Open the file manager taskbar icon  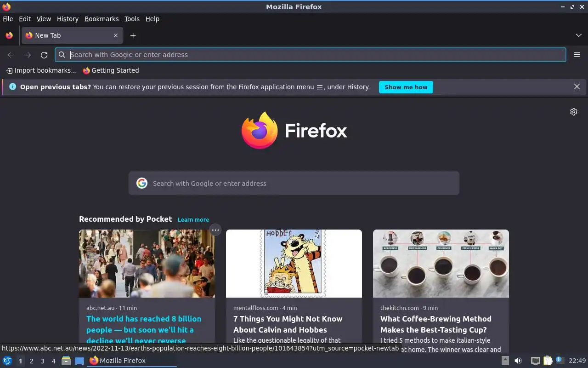coord(66,361)
